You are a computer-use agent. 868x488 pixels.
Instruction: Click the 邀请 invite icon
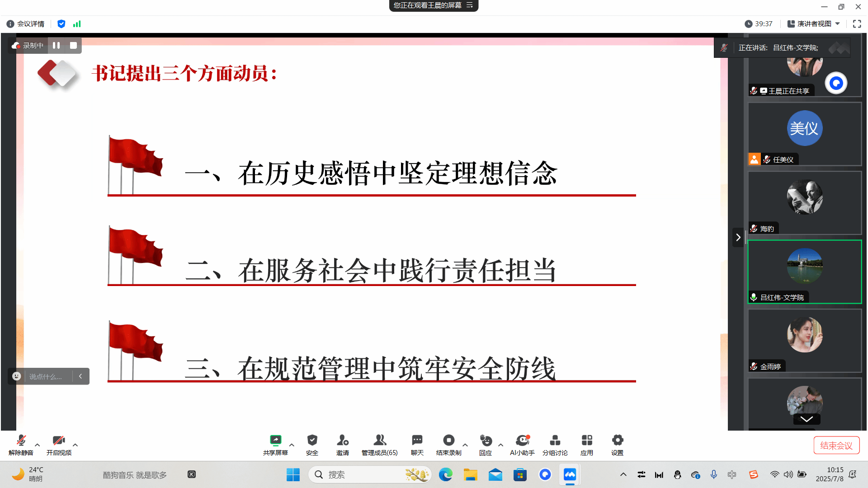[342, 441]
